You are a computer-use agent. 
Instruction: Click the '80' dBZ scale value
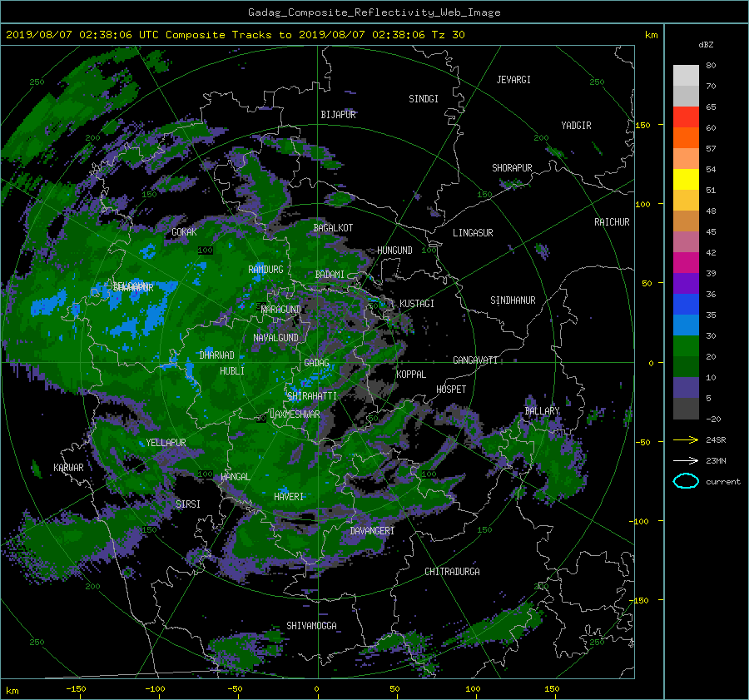point(711,66)
